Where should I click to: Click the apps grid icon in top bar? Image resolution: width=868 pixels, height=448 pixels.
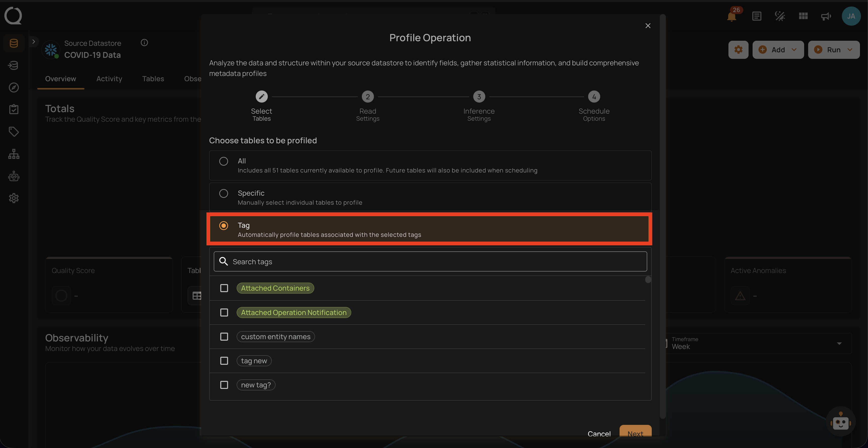[x=803, y=16]
